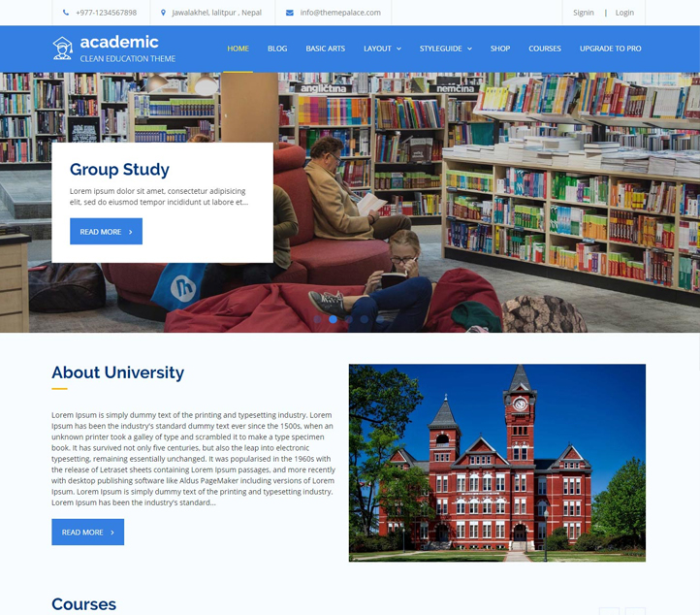The height and width of the screenshot is (615, 700).
Task: Select the first slider pagination dot
Action: 317,319
